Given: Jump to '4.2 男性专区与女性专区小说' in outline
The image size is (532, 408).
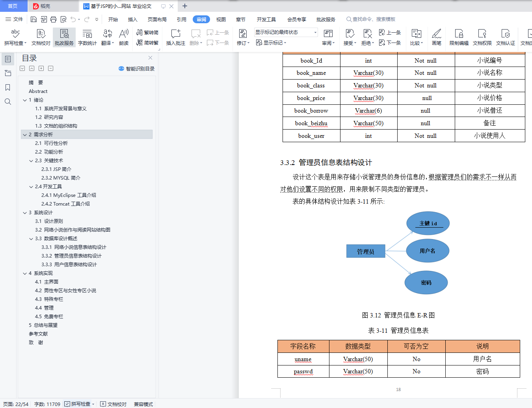Looking at the screenshot, I should (x=65, y=291).
